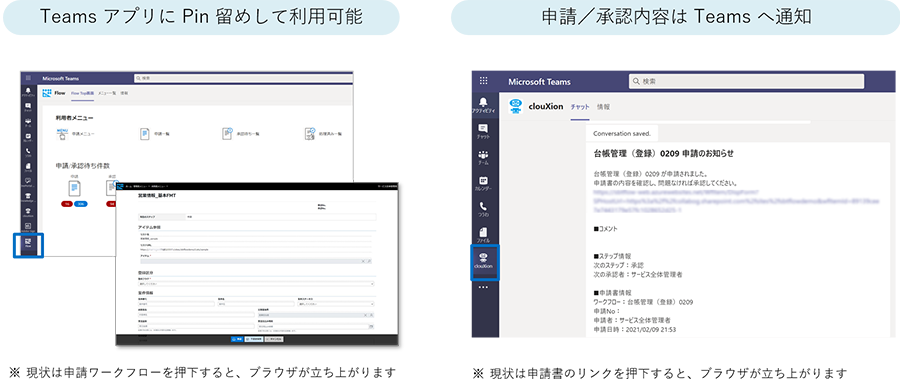Open pinned Flow app in left sidebar
The width and height of the screenshot is (900, 385).
click(28, 245)
